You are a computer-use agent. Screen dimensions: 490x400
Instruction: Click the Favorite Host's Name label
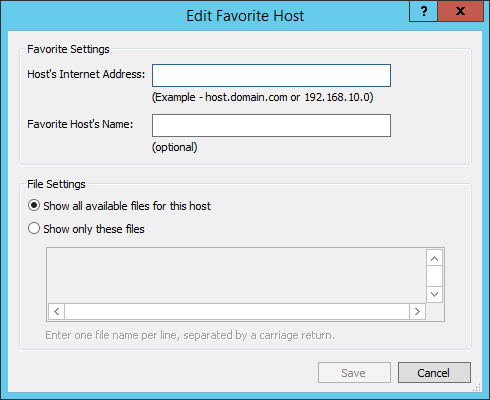click(x=80, y=124)
